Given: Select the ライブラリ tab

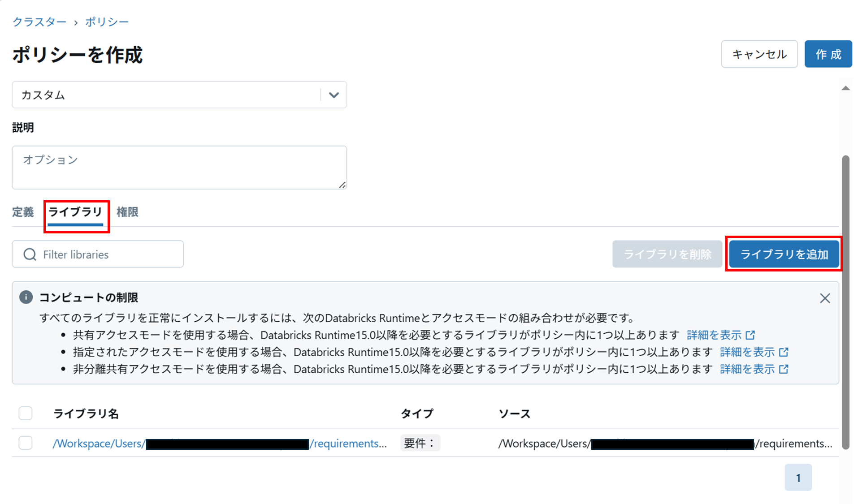Looking at the screenshot, I should (75, 212).
